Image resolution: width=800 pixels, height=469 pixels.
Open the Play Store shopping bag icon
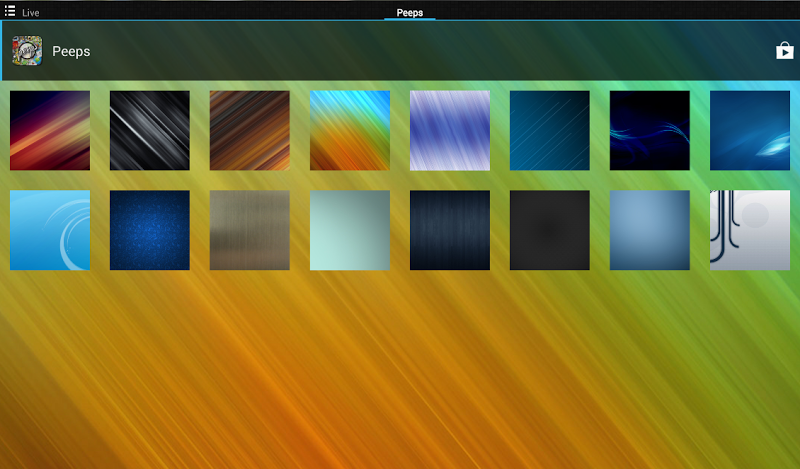(784, 51)
